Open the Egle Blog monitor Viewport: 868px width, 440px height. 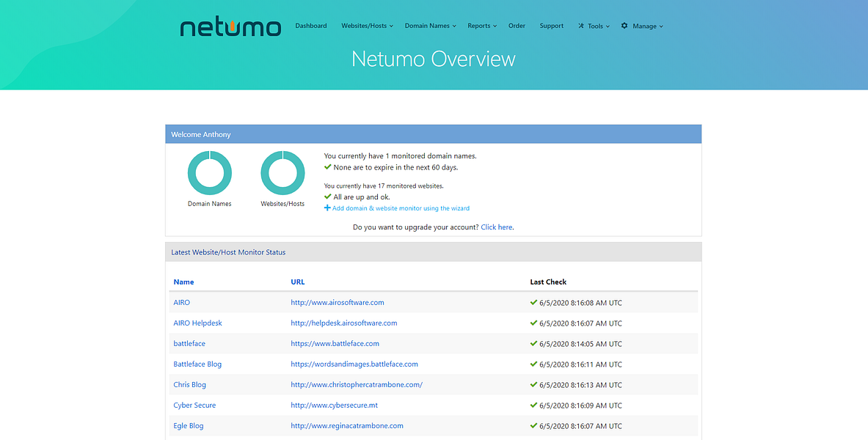click(189, 425)
